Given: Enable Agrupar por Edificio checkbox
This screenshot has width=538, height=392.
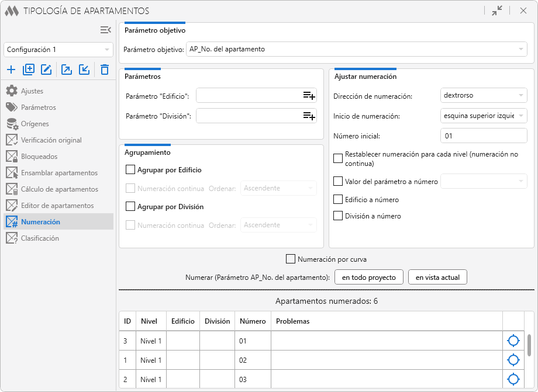Looking at the screenshot, I should click(x=130, y=170).
